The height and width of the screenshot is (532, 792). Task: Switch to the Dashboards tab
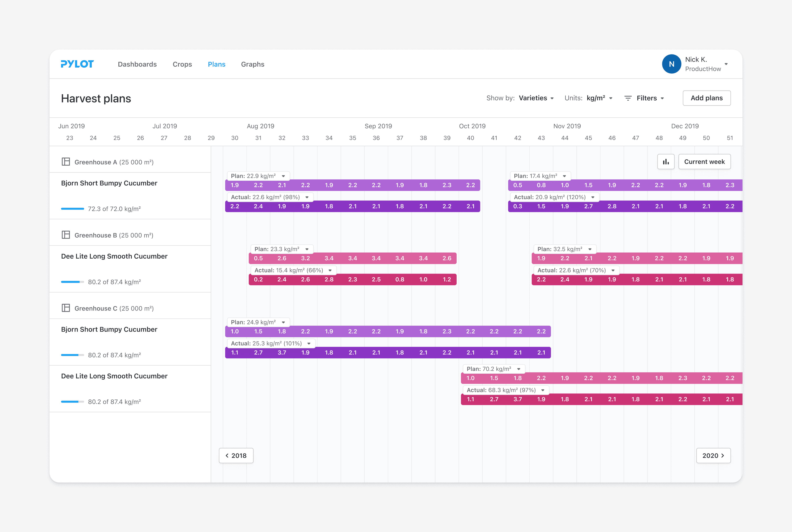click(x=137, y=65)
